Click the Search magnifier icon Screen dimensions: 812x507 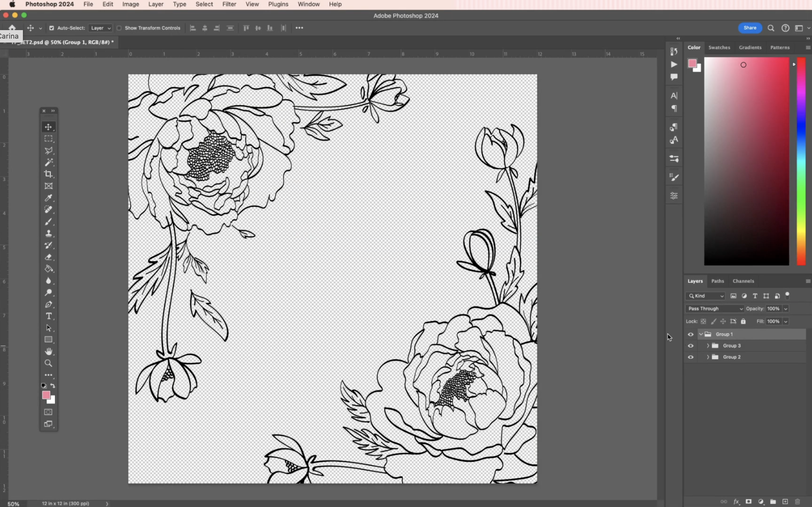(x=771, y=28)
